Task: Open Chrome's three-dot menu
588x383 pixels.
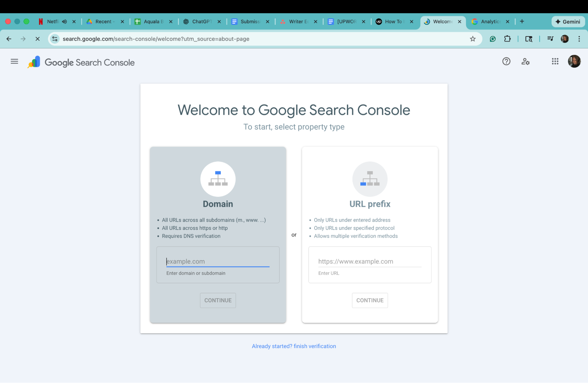Action: pyautogui.click(x=579, y=39)
